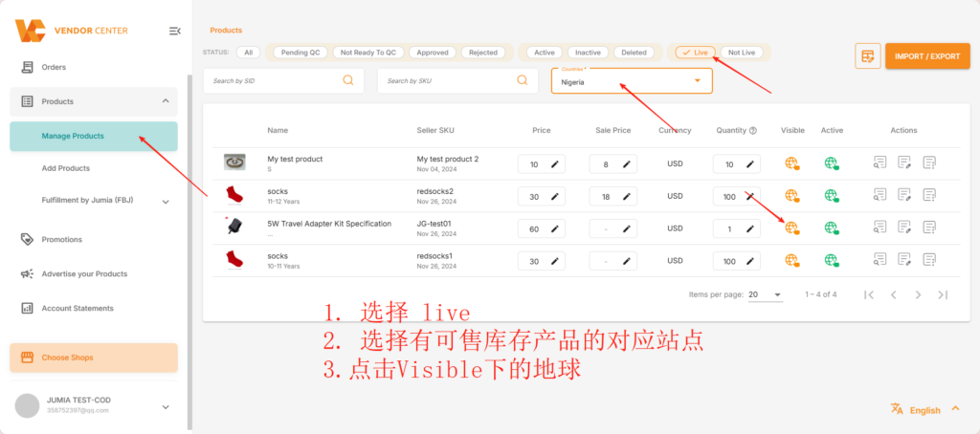Collapse the sidebar with the menu icon
Viewport: 980px width, 434px height.
(x=175, y=31)
